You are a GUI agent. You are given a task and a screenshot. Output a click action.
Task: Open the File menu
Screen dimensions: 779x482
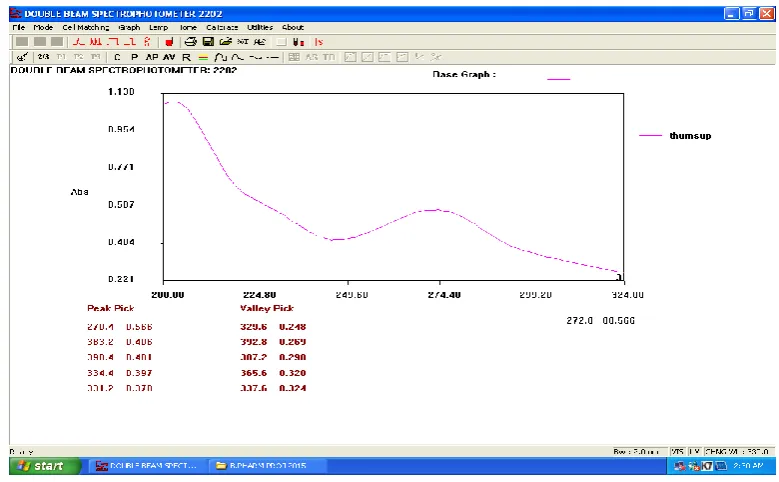18,27
